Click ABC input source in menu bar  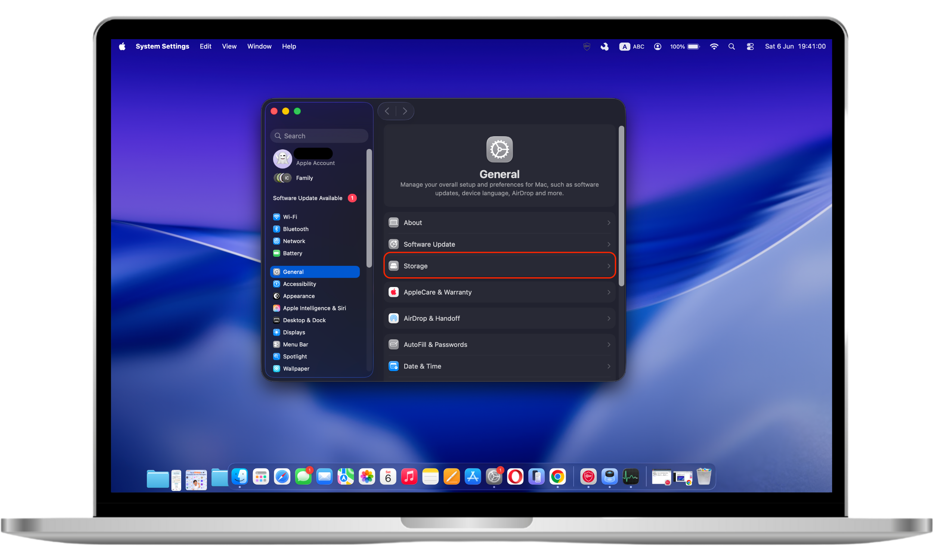point(632,46)
